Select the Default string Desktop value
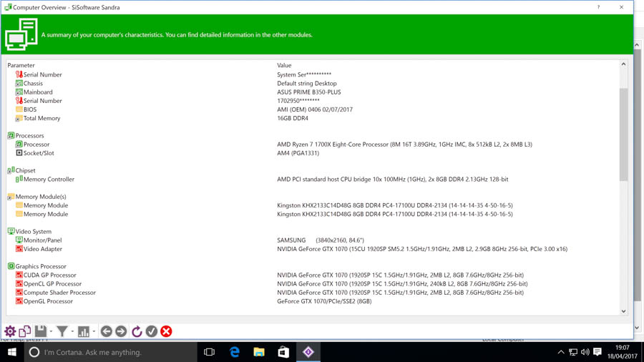Image resolution: width=644 pixels, height=362 pixels. tap(307, 83)
